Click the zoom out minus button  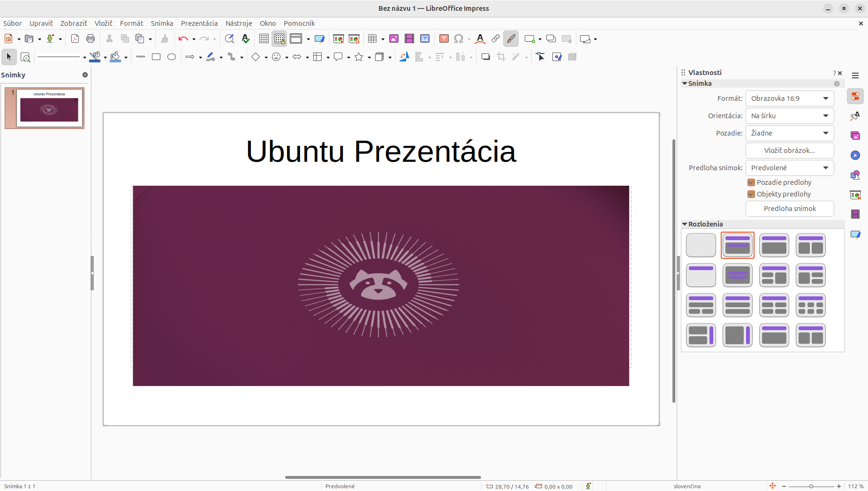(784, 486)
